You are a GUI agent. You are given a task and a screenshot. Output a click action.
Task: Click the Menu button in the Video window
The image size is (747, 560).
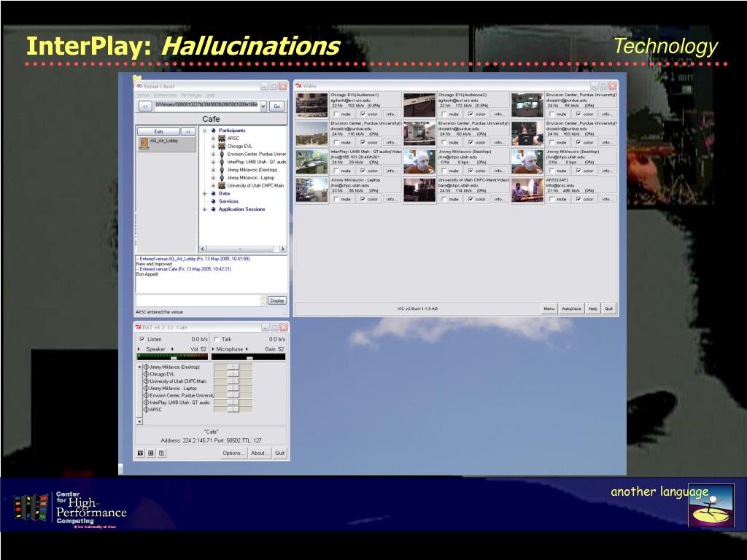click(549, 308)
